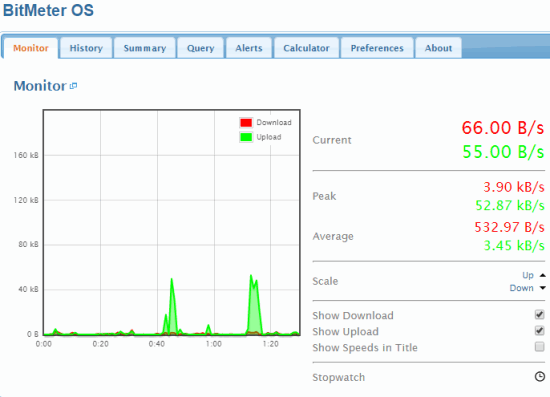Viewport: 550px width, 397px height.
Task: Uncheck the Show Download checkbox
Action: (x=539, y=315)
